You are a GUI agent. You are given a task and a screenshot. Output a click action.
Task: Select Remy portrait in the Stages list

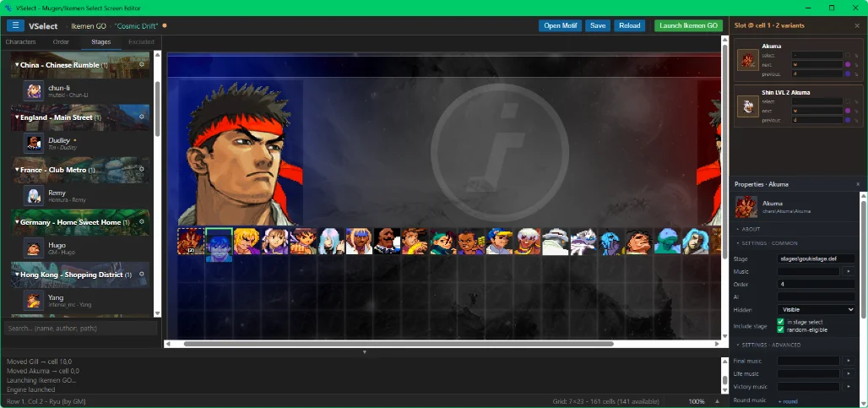[34, 195]
